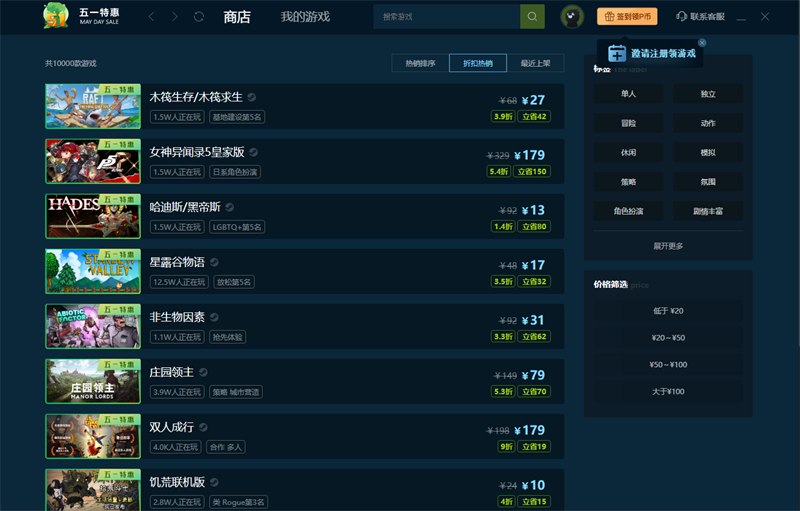This screenshot has height=511, width=800.
Task: Select price filter 低于 ¥20
Action: point(668,311)
